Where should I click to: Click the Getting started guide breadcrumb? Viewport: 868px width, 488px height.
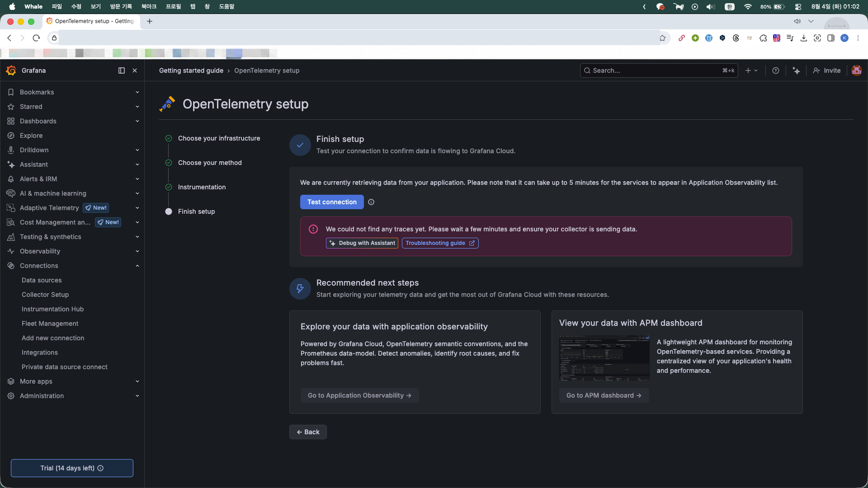(x=191, y=70)
